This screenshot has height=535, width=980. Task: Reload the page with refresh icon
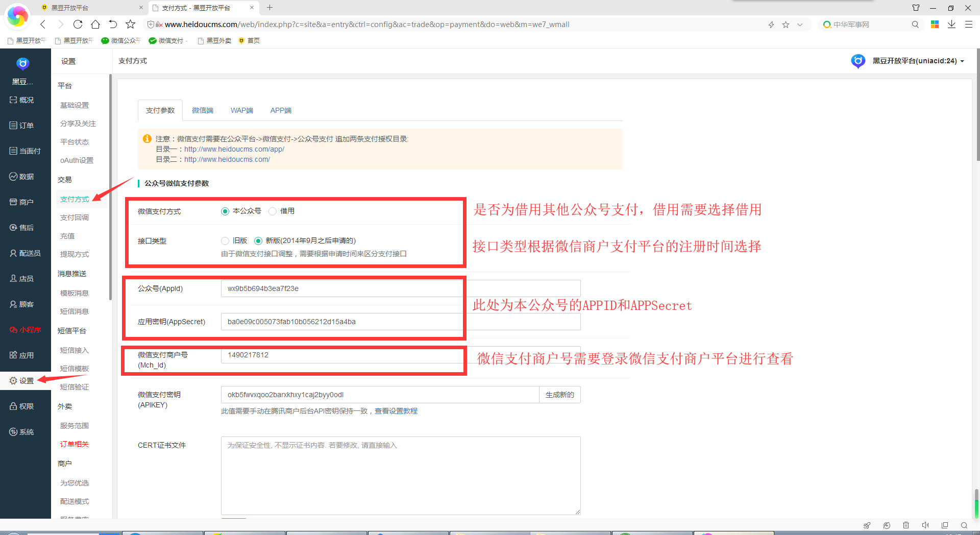(78, 24)
